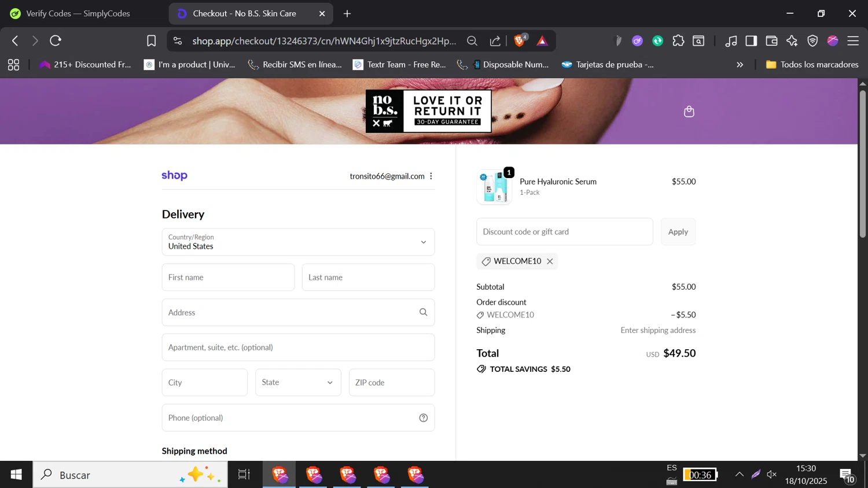Apply the discount code

(678, 232)
